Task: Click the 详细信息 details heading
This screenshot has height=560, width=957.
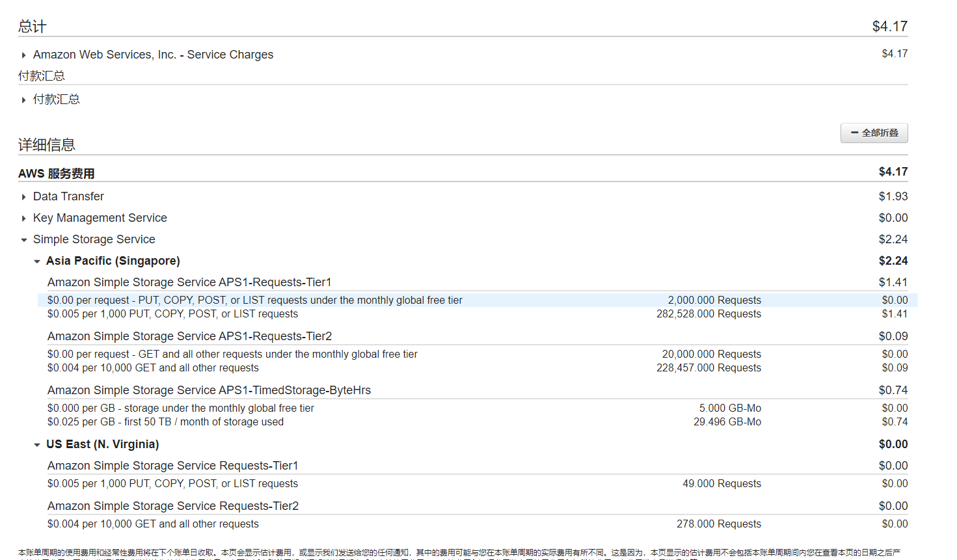Action: click(x=47, y=145)
